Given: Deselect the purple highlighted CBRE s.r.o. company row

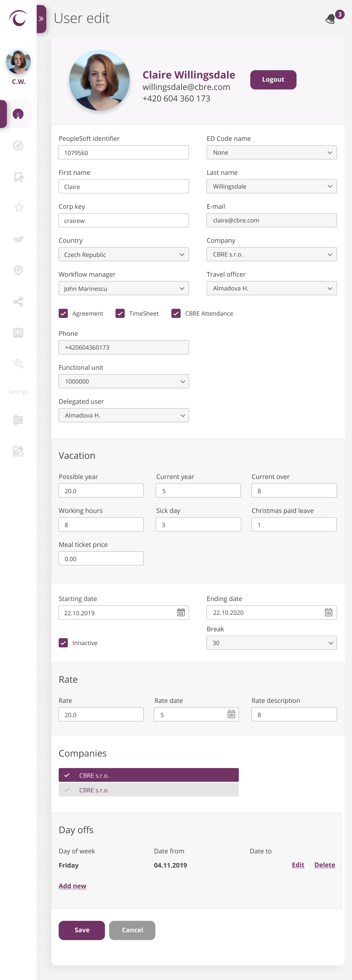Looking at the screenshot, I should (149, 775).
